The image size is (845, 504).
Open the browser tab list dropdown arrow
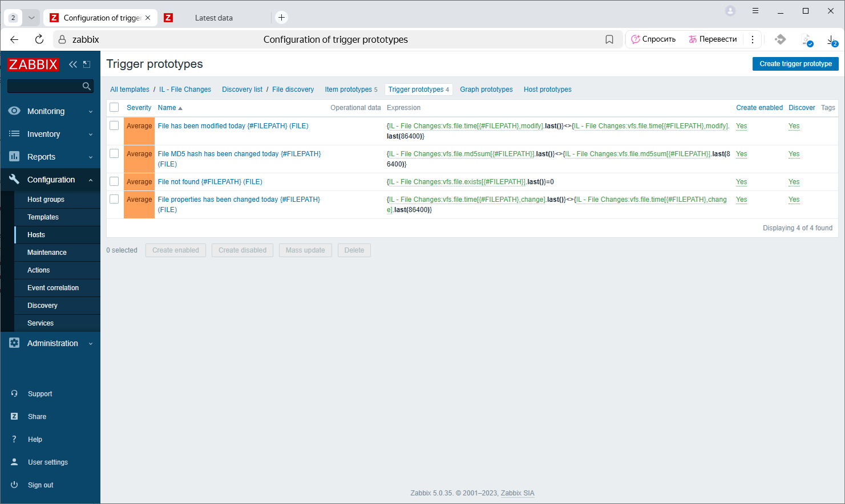click(31, 18)
